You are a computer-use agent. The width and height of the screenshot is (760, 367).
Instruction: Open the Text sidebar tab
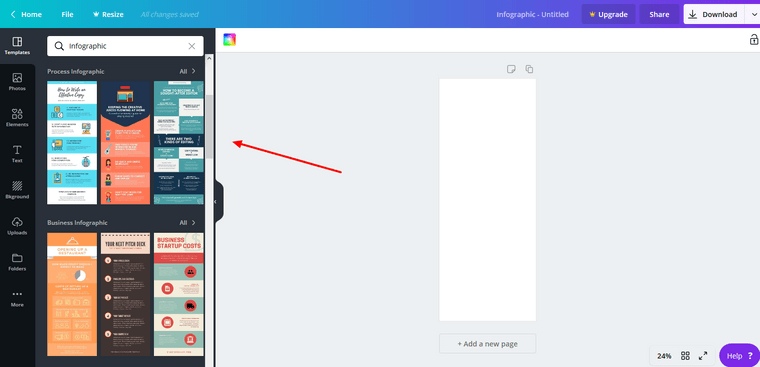coord(17,154)
